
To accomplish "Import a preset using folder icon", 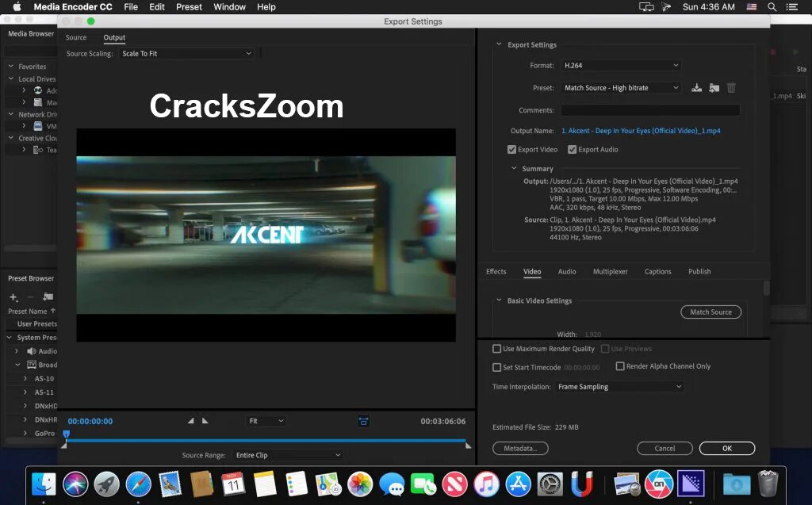I will tap(714, 87).
